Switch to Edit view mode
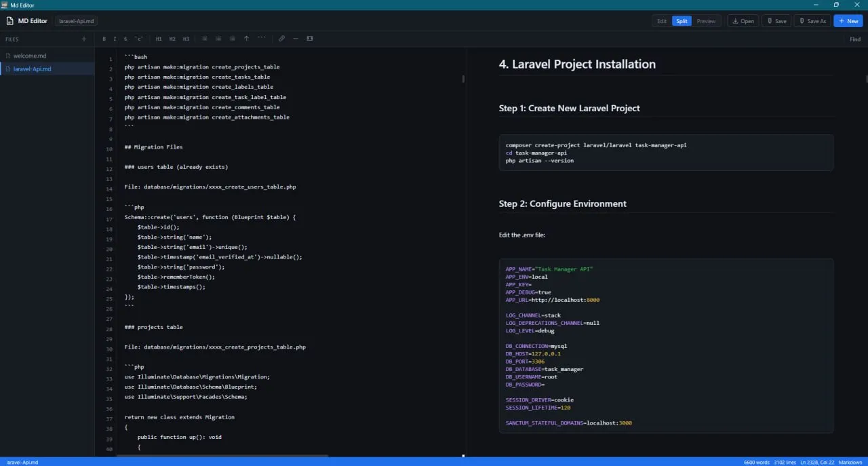 (662, 21)
